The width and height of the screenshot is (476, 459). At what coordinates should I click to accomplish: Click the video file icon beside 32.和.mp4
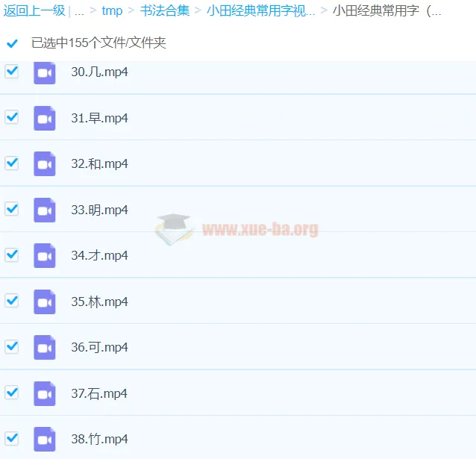tap(45, 164)
